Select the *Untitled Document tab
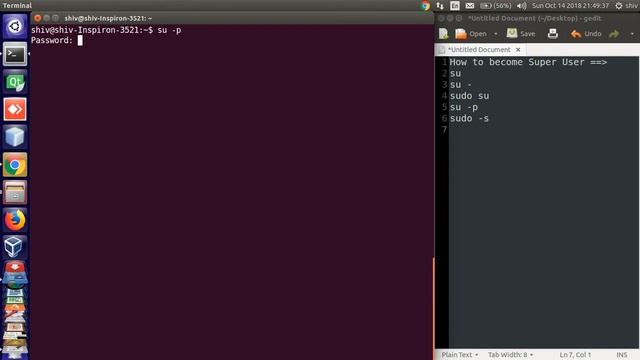This screenshot has width=640, height=360. tap(479, 50)
